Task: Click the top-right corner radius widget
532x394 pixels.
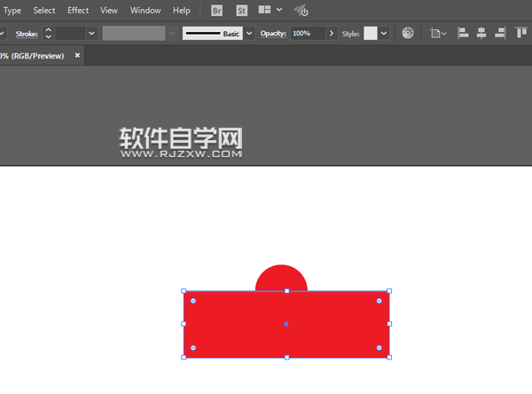Action: [379, 301]
